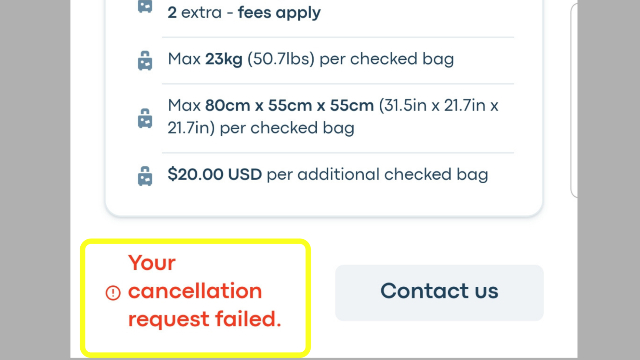
Task: Click the vertical scrollbar at the panel's right edge
Action: 573,100
